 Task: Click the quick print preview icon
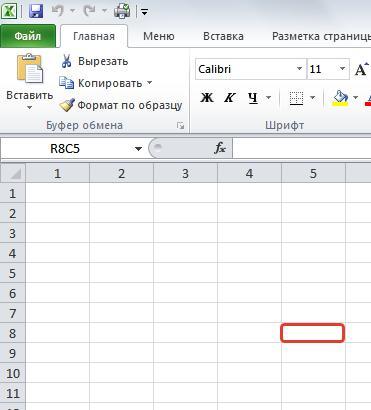122,11
